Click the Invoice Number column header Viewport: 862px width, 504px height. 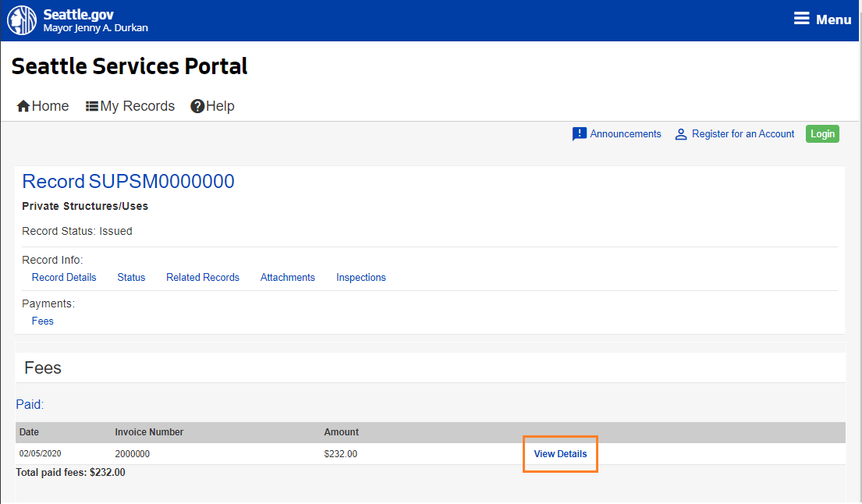149,432
